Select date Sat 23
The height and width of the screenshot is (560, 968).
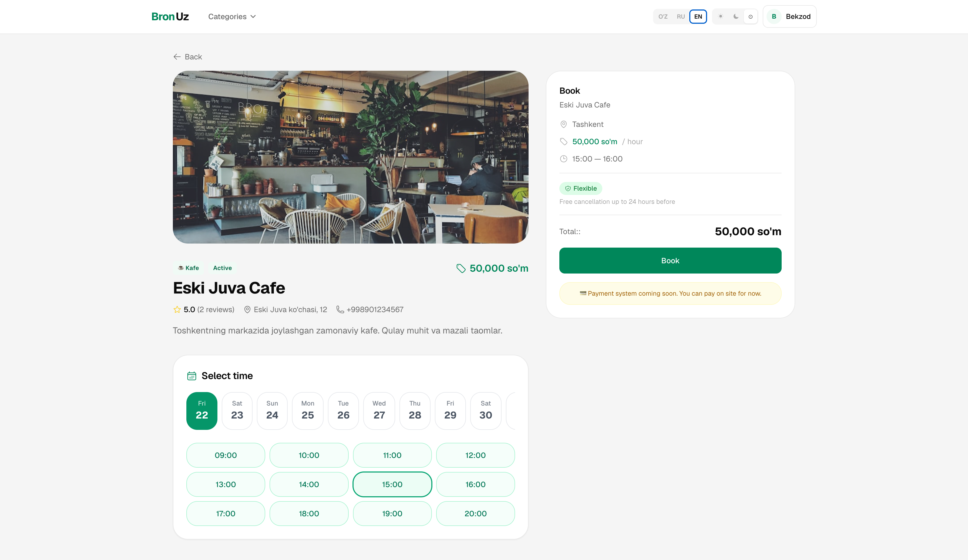pos(237,411)
